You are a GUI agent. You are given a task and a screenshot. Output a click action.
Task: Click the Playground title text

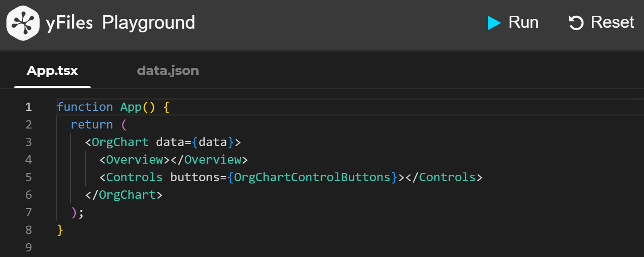148,23
